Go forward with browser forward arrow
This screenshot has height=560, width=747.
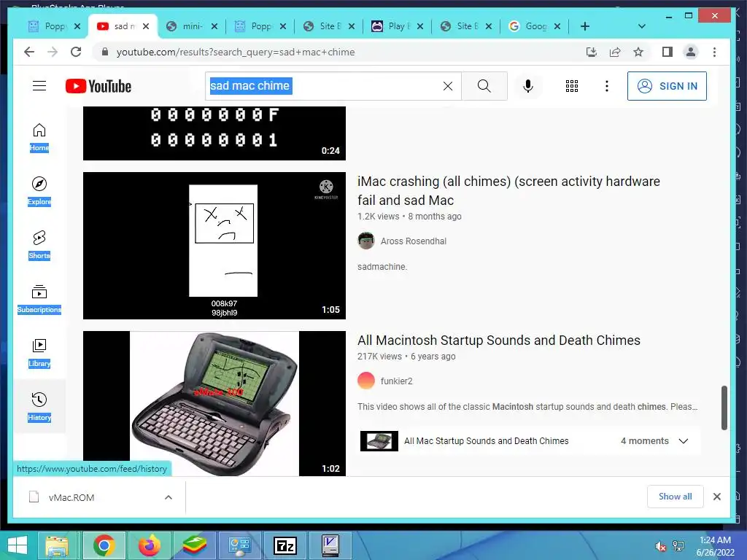tap(53, 52)
